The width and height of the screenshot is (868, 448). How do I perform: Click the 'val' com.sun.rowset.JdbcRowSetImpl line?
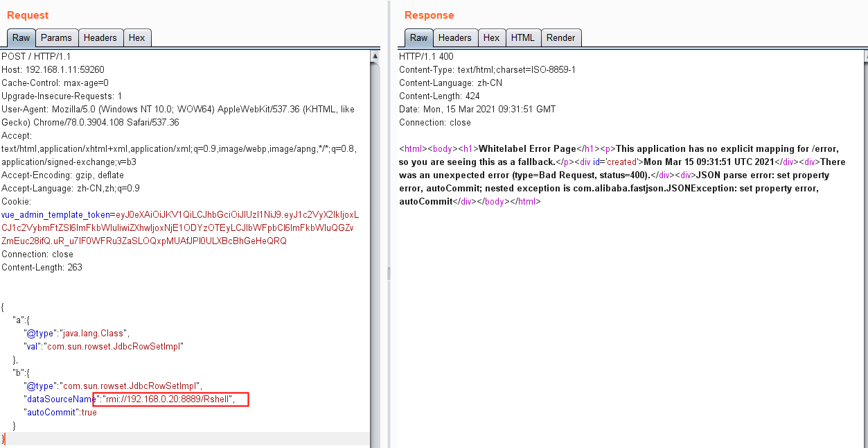[103, 347]
